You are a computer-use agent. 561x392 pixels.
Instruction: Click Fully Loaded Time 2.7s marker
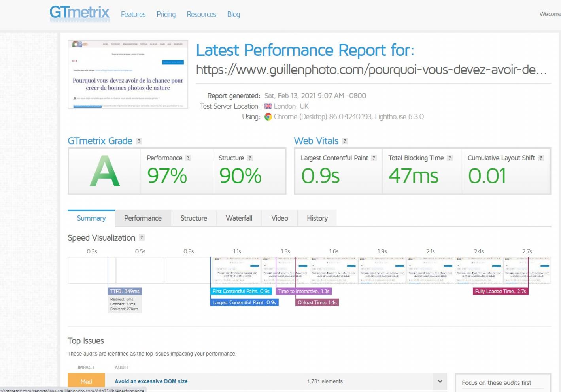point(501,291)
